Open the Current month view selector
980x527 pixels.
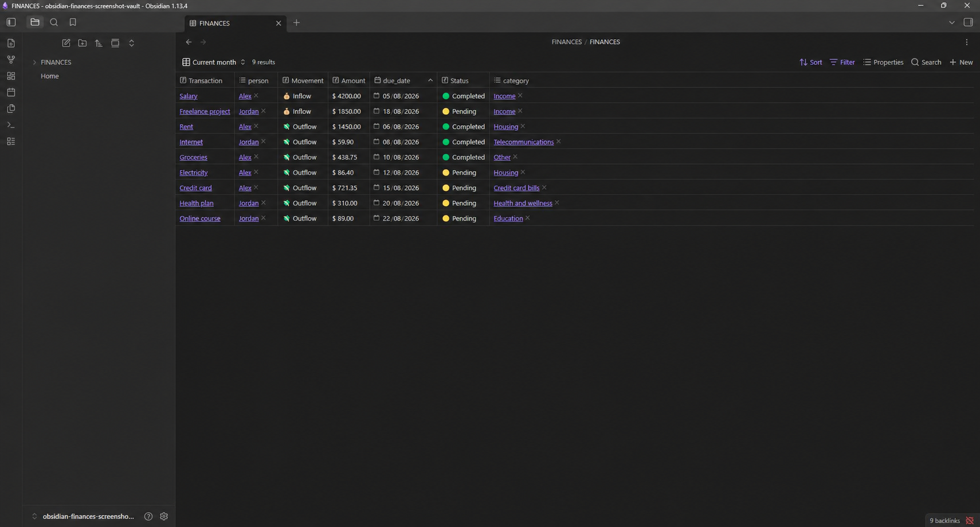pyautogui.click(x=214, y=62)
